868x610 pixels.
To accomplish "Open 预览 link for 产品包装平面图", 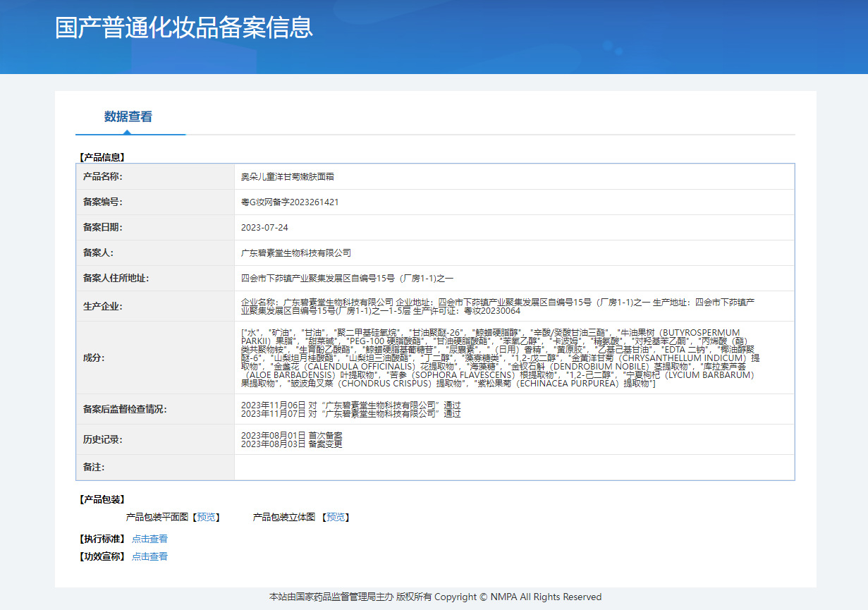I will point(207,517).
